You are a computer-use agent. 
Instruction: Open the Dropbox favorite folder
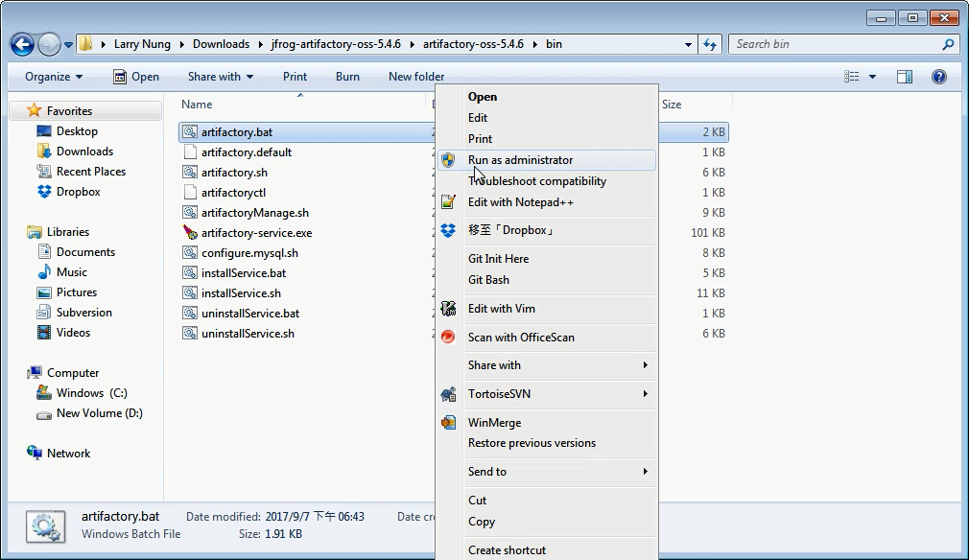[78, 192]
